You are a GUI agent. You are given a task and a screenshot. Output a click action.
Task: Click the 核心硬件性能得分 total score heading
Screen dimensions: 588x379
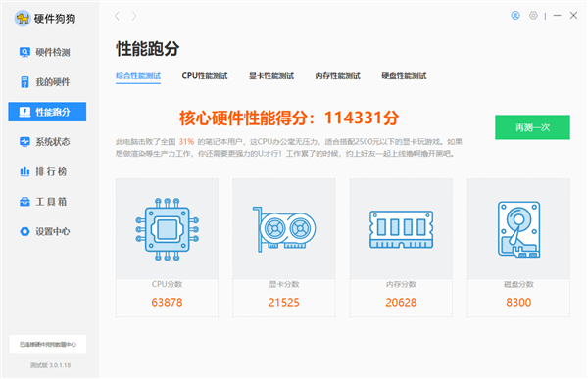(289, 118)
